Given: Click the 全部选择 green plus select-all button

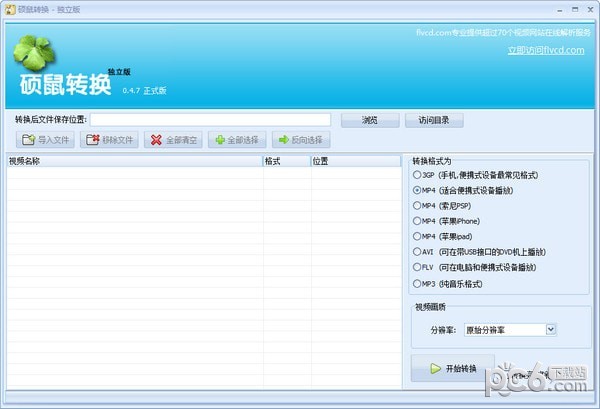Looking at the screenshot, I should tap(238, 140).
